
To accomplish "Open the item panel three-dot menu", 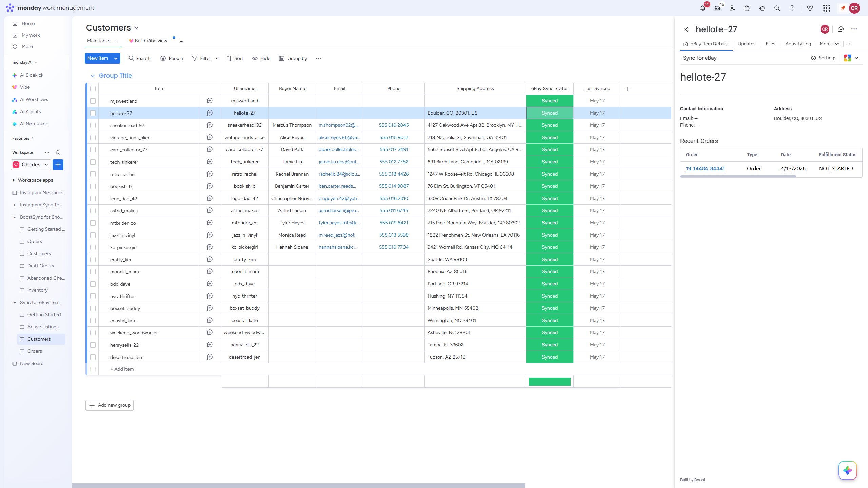I will point(854,29).
